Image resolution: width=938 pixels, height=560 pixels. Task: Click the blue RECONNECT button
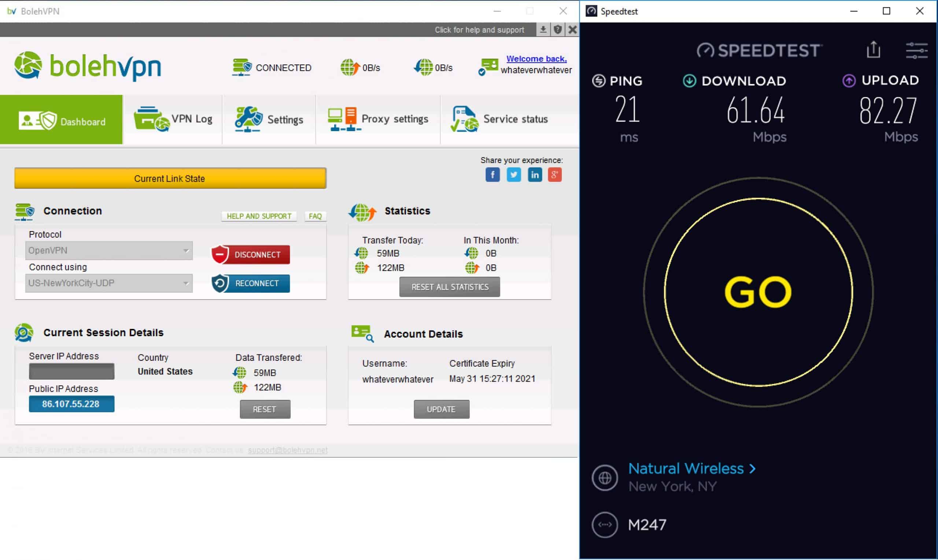coord(251,283)
